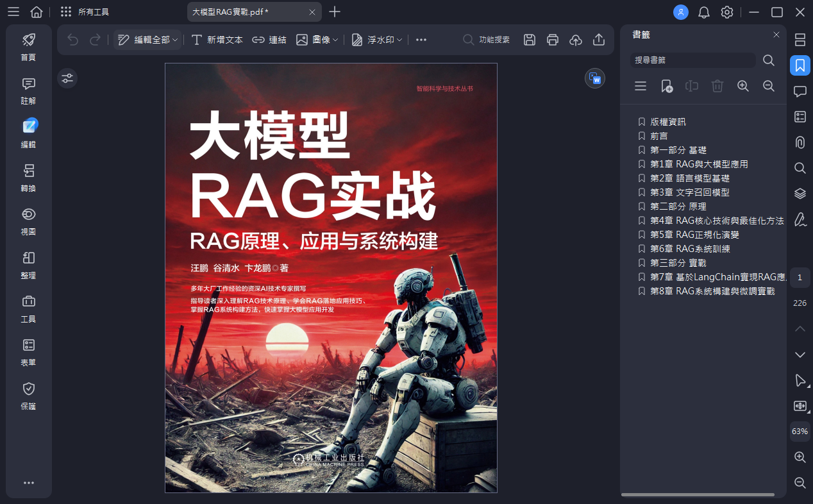Click the 63% zoom level control
The image size is (813, 504).
point(800,431)
